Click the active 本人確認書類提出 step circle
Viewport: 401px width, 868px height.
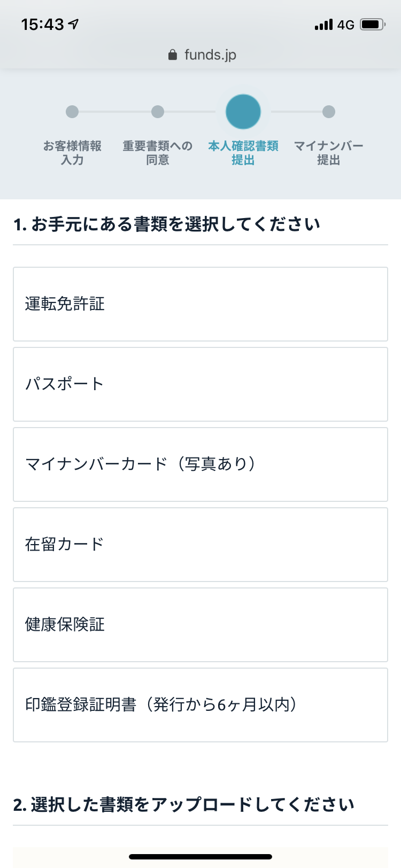tap(243, 112)
